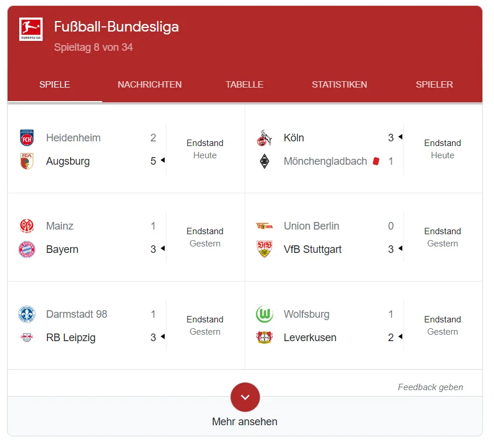
Task: Select the Spieler tab
Action: 434,85
